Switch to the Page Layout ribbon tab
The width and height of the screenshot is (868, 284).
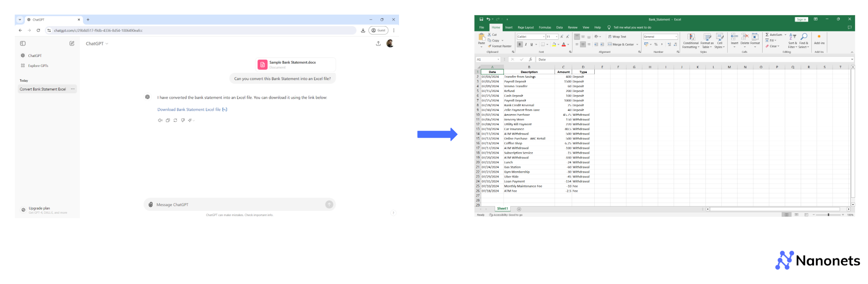[x=526, y=27]
